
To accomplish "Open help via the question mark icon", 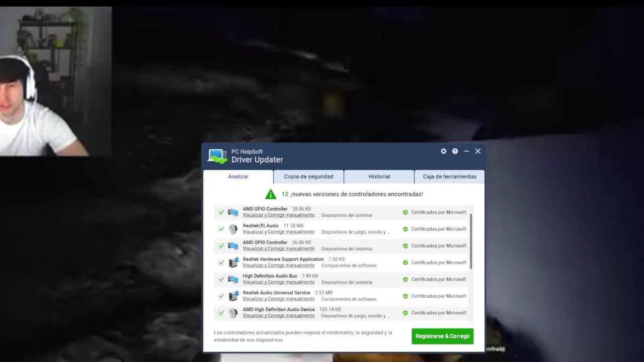I will click(455, 151).
